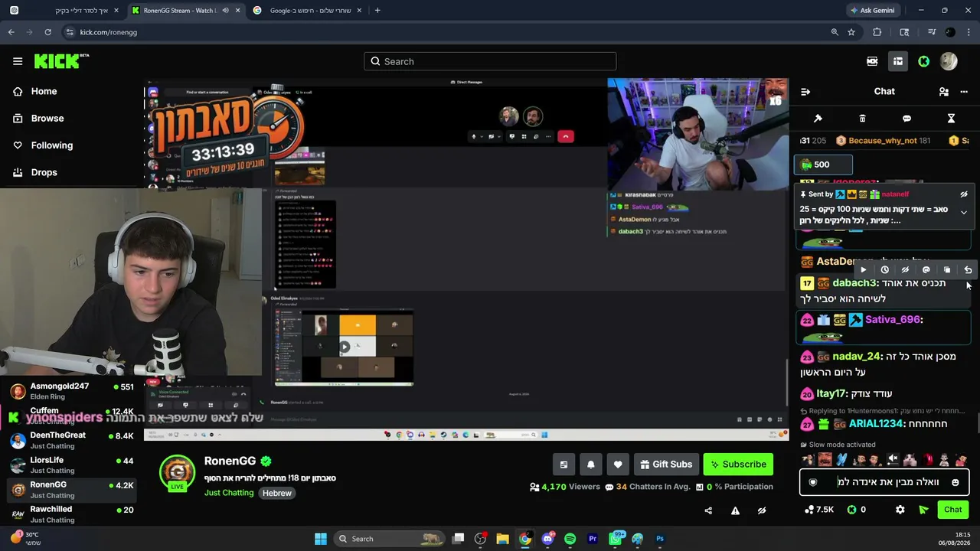The image size is (980, 551).
Task: Copy message using the copy icon
Action: 947,269
